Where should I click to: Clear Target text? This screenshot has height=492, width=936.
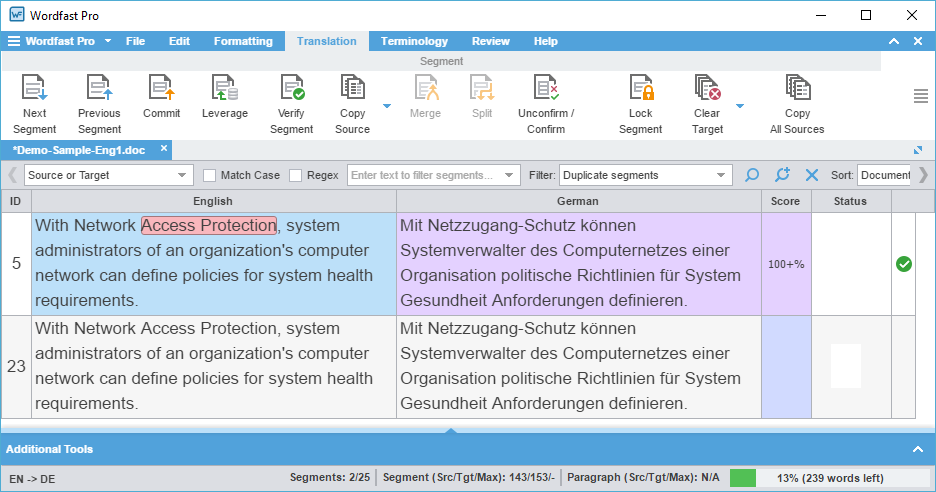pyautogui.click(x=707, y=104)
